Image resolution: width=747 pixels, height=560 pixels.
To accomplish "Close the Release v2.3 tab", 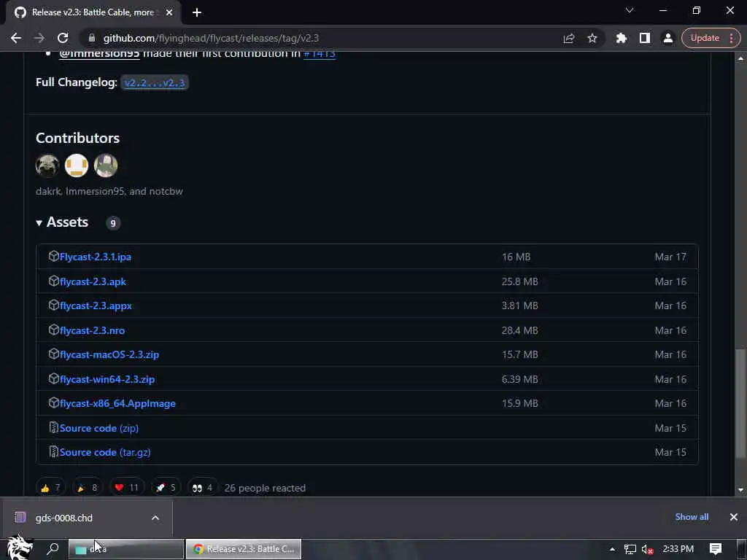I will coord(169,12).
